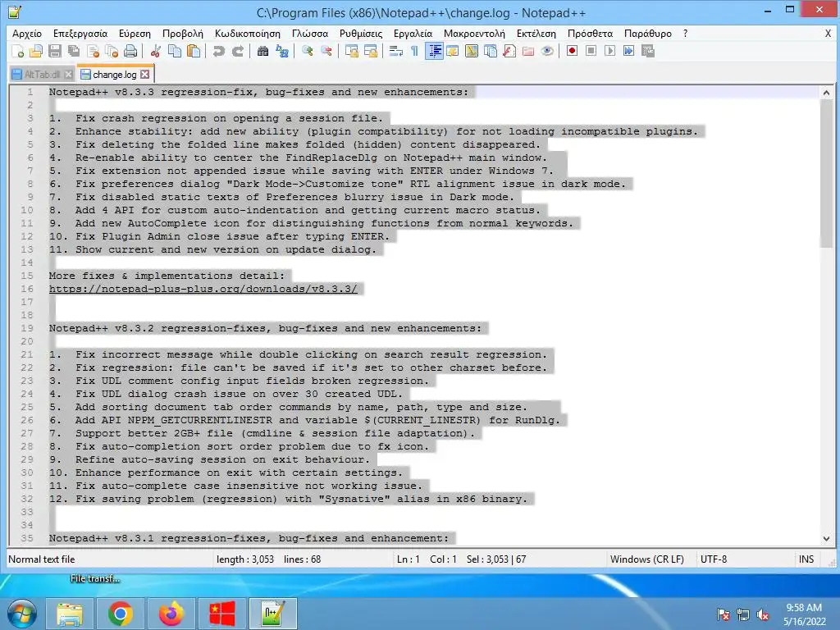This screenshot has height=630, width=840.
Task: Save the current file with the toolbar icon
Action: (x=55, y=51)
